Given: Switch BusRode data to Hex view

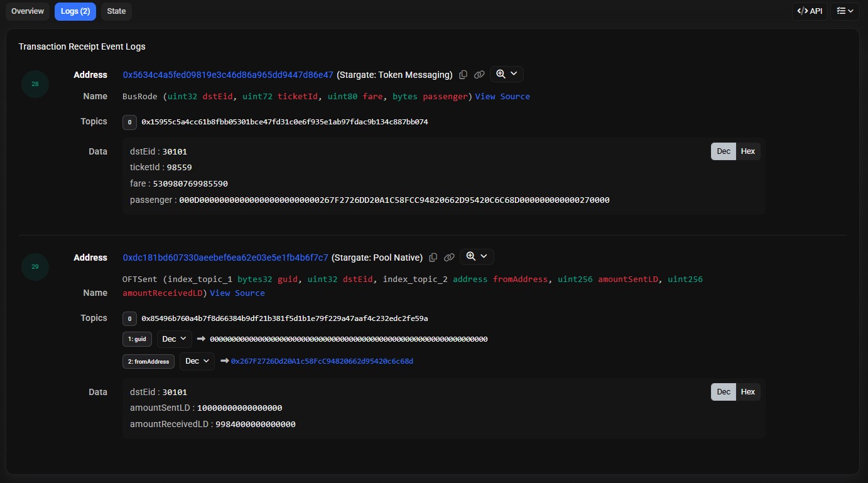Looking at the screenshot, I should point(747,151).
